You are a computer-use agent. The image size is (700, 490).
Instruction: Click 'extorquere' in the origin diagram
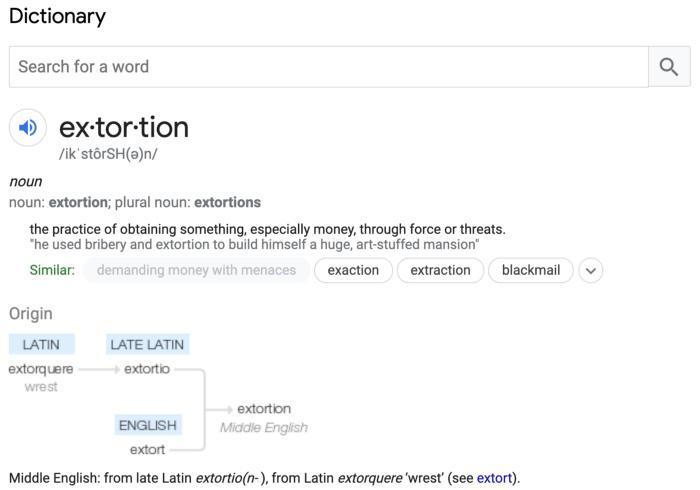(x=41, y=369)
